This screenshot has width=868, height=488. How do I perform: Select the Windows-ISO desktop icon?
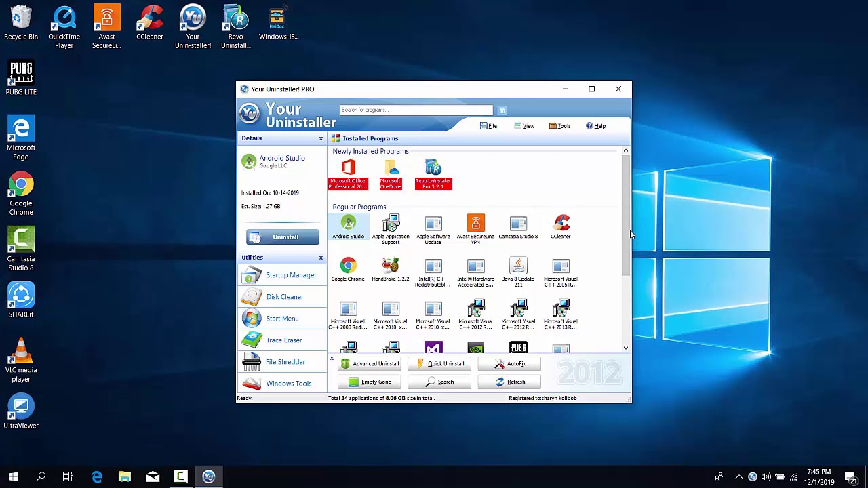[x=278, y=23]
